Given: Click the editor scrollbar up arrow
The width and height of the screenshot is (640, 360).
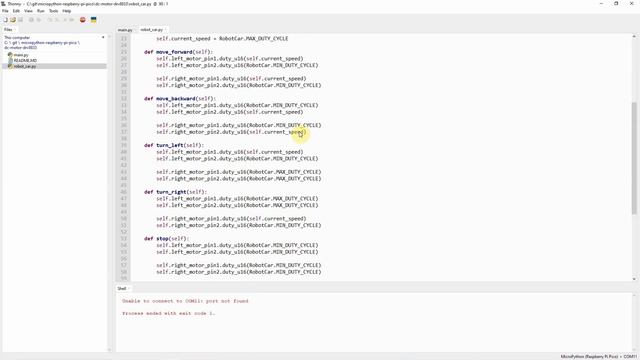Looking at the screenshot, I should pos(634,37).
